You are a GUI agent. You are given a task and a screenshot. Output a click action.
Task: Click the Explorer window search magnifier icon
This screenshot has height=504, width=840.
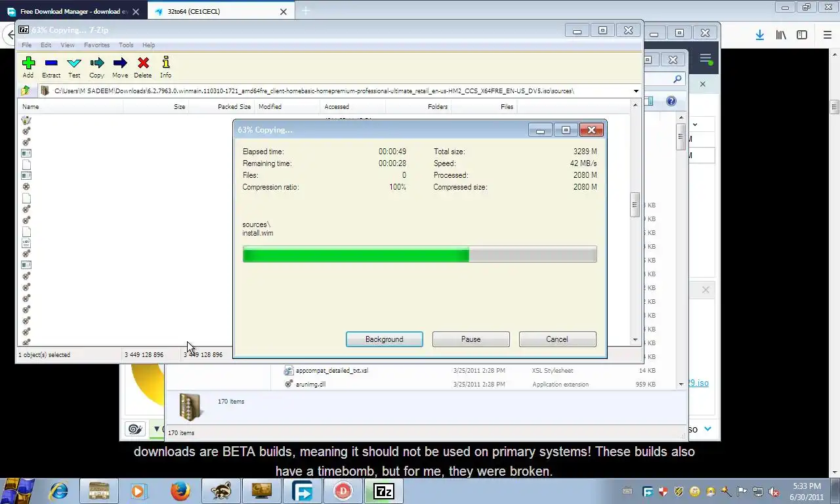(678, 79)
